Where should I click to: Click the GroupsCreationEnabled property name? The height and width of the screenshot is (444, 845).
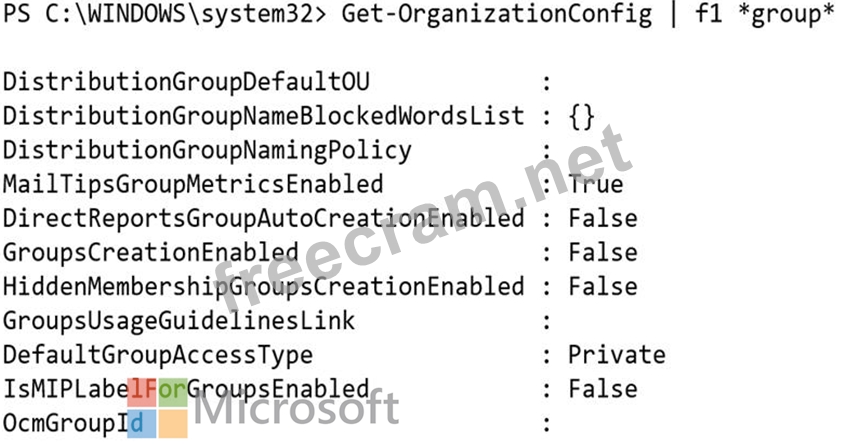151,253
